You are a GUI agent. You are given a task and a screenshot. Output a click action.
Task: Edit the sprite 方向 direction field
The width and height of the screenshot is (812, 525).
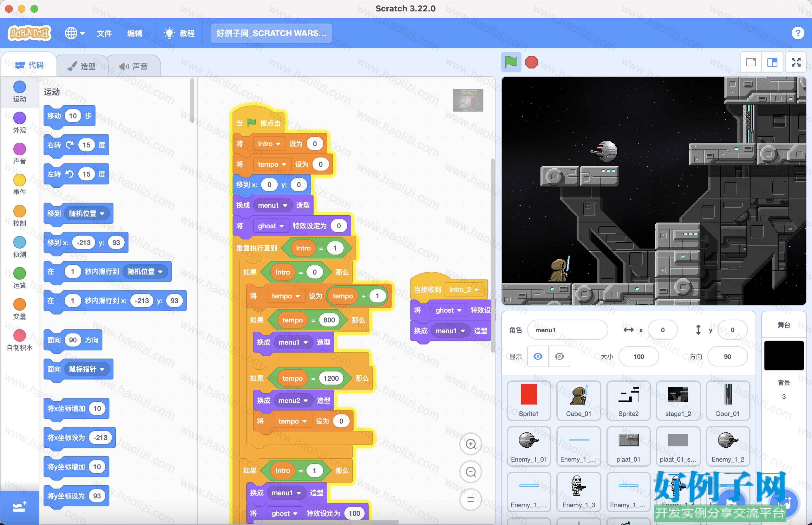[x=727, y=356]
